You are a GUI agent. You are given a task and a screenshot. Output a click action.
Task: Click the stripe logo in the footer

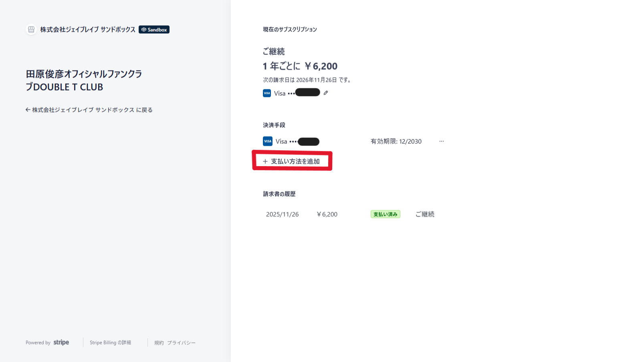click(61, 342)
